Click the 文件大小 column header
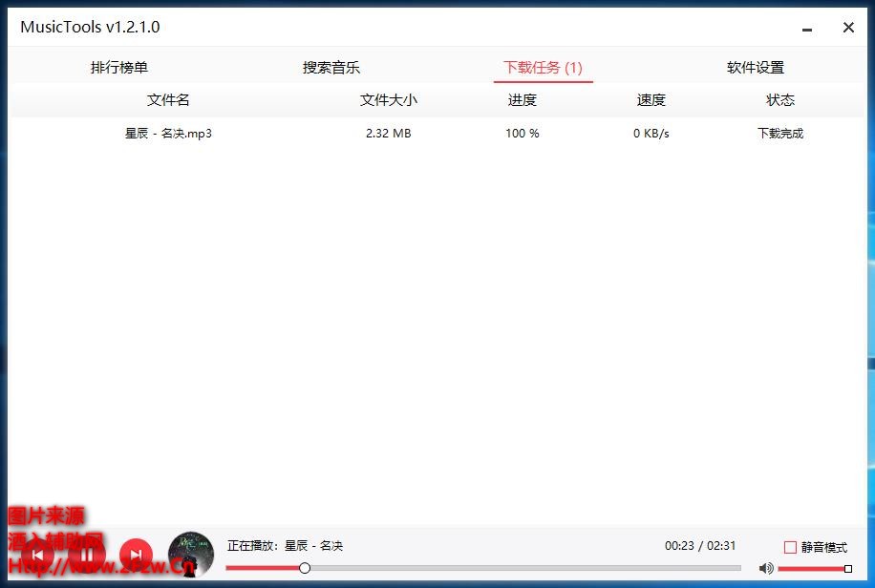 tap(389, 100)
